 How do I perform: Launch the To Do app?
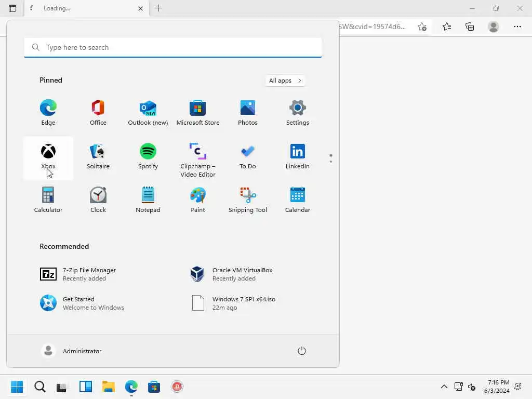click(248, 157)
